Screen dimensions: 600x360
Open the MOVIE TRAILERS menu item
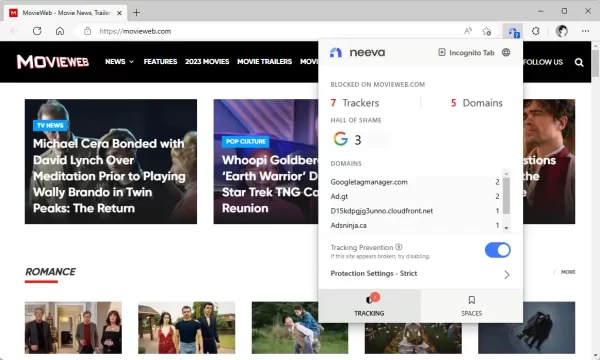coord(264,62)
